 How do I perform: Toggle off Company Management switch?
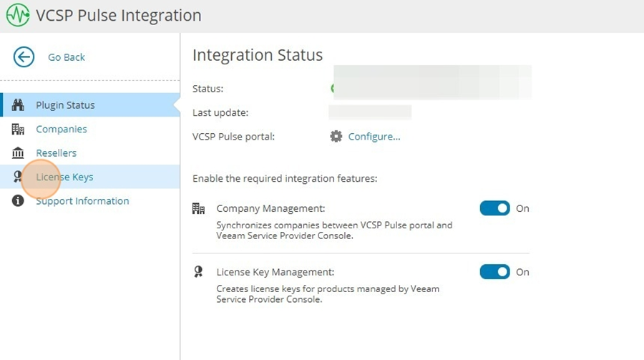tap(494, 208)
